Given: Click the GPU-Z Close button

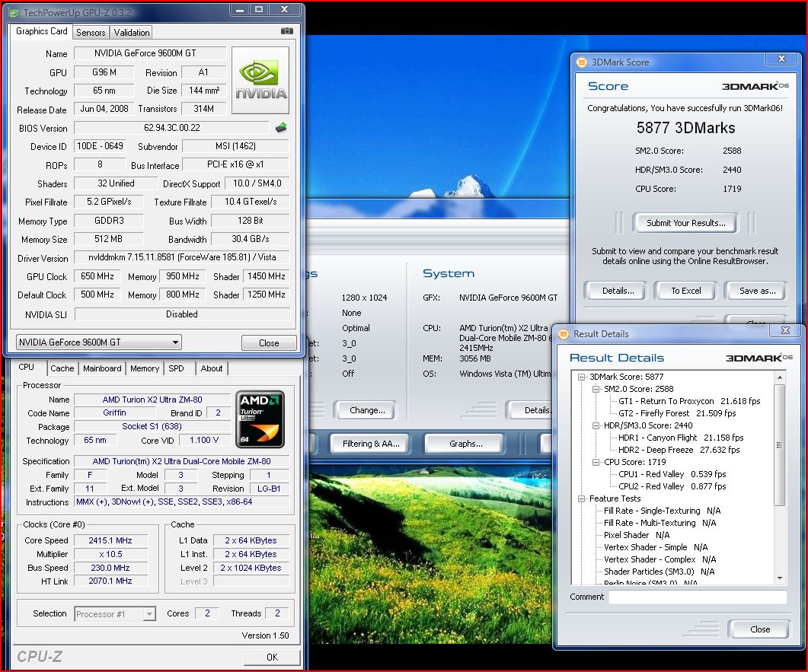Looking at the screenshot, I should (269, 343).
